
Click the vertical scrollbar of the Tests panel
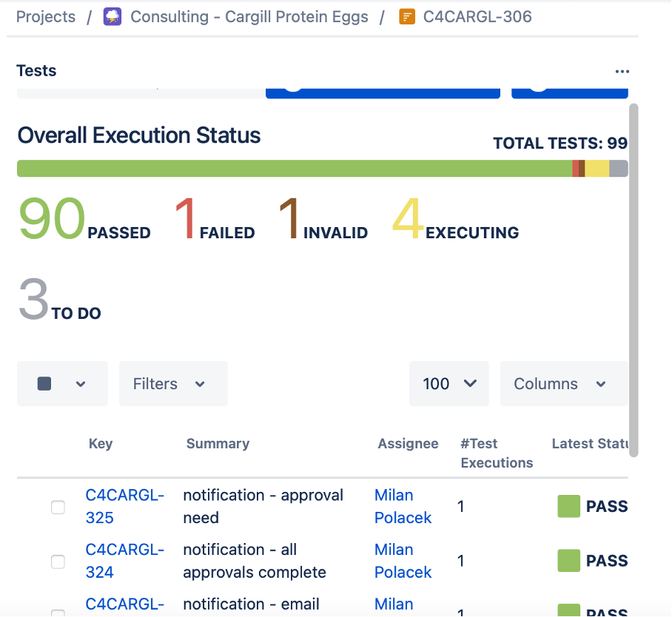point(633,281)
